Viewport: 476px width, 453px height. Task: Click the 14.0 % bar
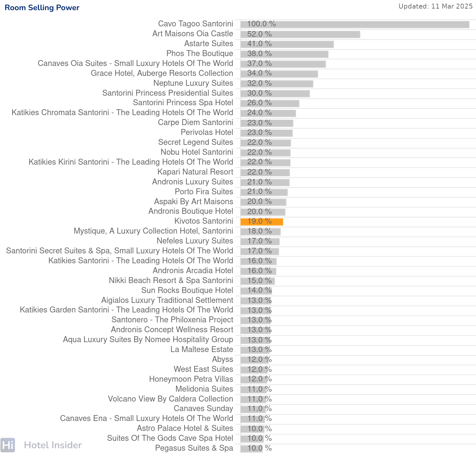tap(256, 291)
